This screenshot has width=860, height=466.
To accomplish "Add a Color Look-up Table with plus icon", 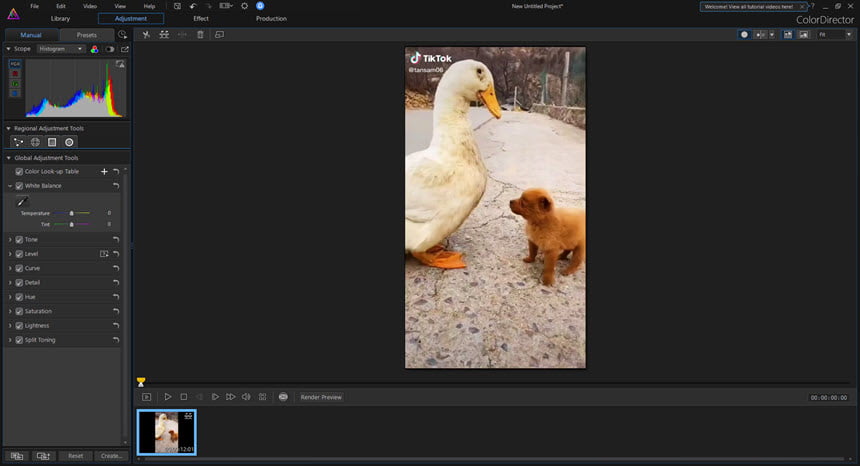I will pos(104,172).
